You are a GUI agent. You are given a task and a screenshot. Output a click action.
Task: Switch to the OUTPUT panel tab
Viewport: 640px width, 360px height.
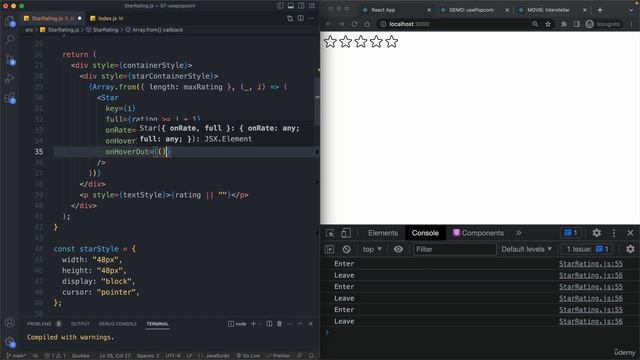click(x=80, y=324)
